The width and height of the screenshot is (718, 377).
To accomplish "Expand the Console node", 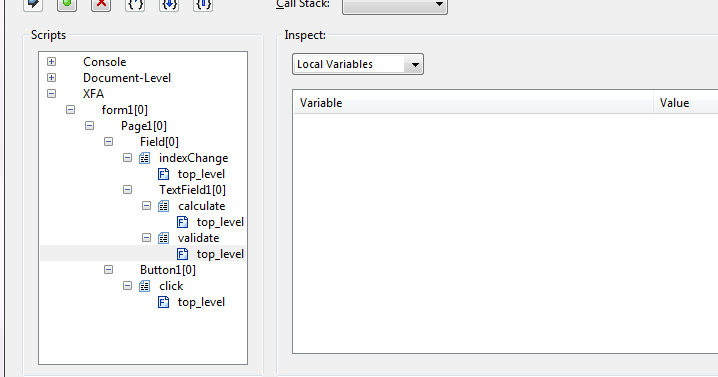I will point(51,62).
